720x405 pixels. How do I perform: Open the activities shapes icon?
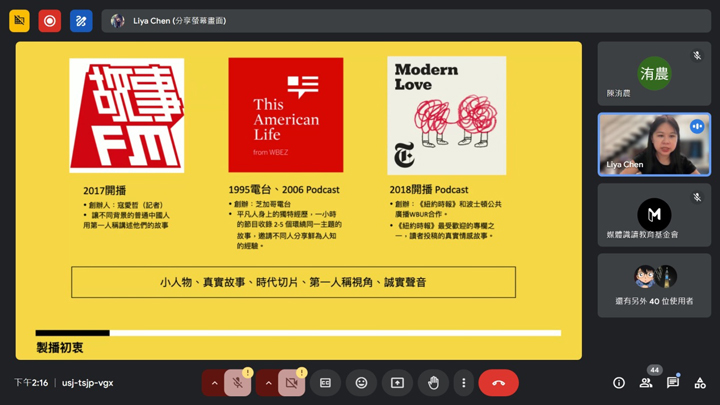coord(700,382)
